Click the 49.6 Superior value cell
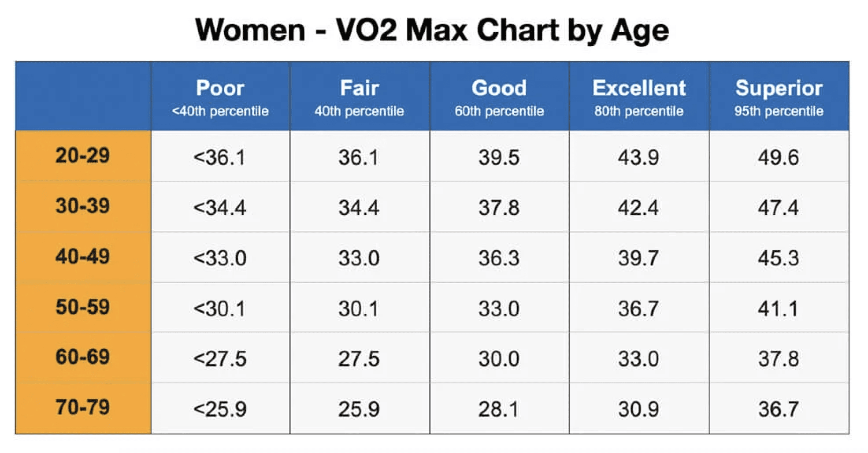868x453 pixels. [778, 157]
